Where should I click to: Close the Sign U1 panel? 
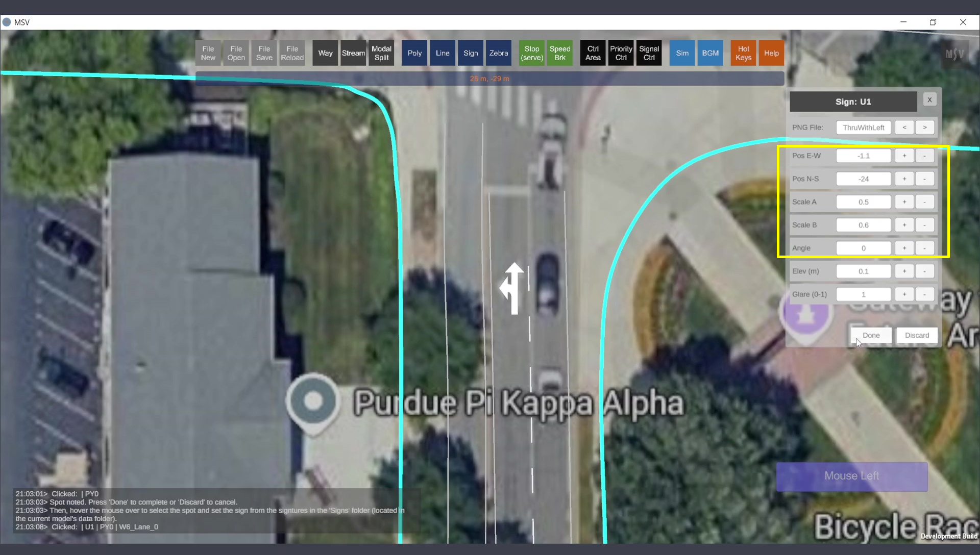pyautogui.click(x=929, y=100)
